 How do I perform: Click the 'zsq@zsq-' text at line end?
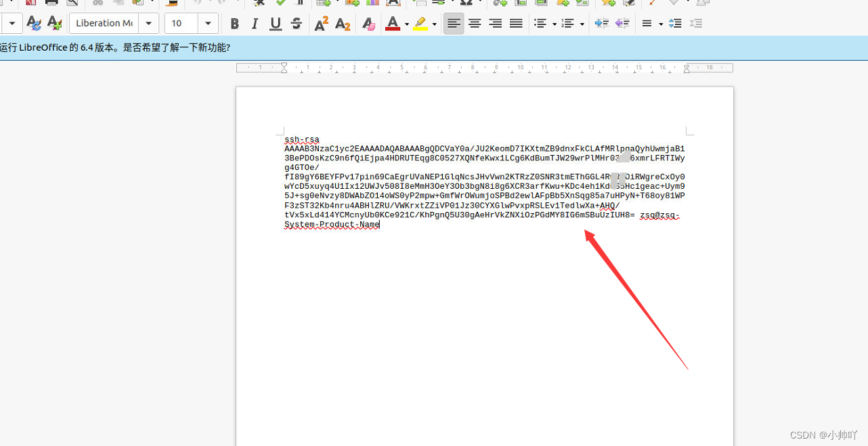[x=660, y=215]
